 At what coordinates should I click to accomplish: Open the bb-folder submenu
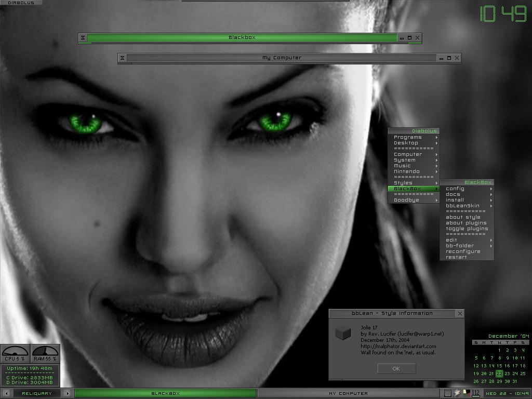467,246
